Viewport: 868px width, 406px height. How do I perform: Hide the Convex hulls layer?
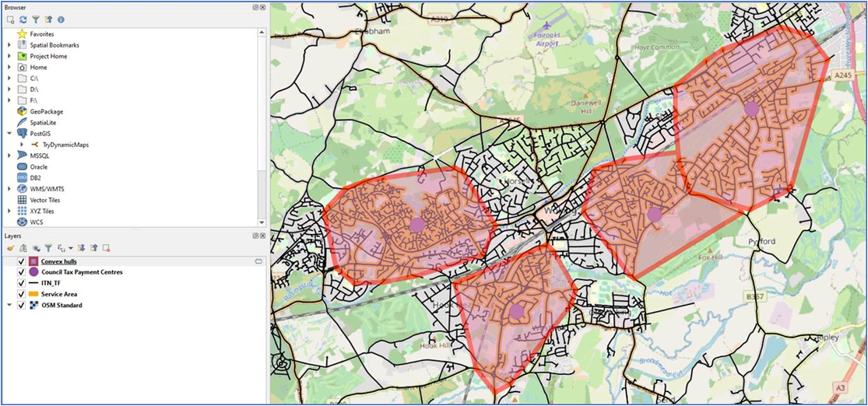click(21, 261)
